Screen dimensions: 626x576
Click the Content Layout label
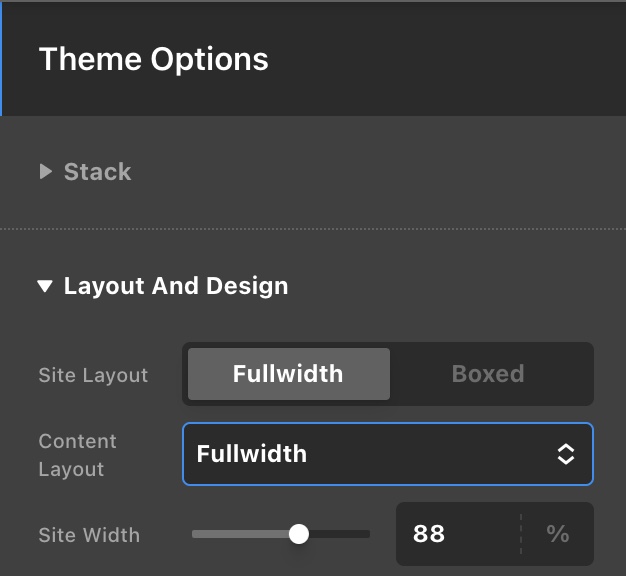pyautogui.click(x=78, y=455)
